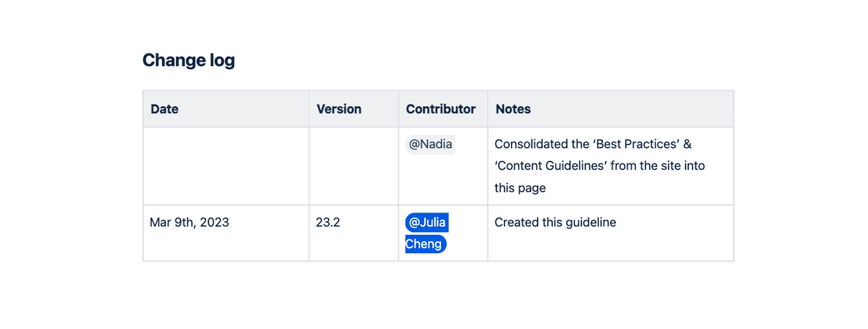Select the Notes column header
Image resolution: width=868 pixels, height=329 pixels.
pyautogui.click(x=513, y=109)
